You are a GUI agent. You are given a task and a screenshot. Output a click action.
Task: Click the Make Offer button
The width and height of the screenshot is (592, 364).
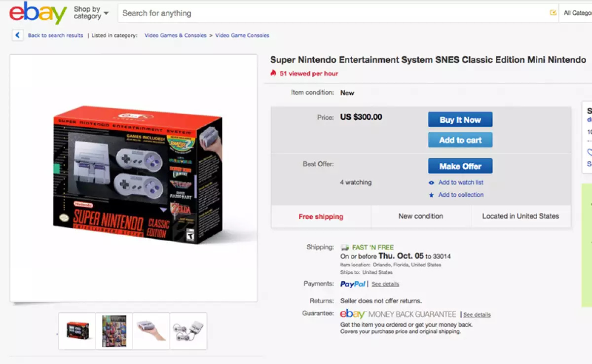point(460,166)
